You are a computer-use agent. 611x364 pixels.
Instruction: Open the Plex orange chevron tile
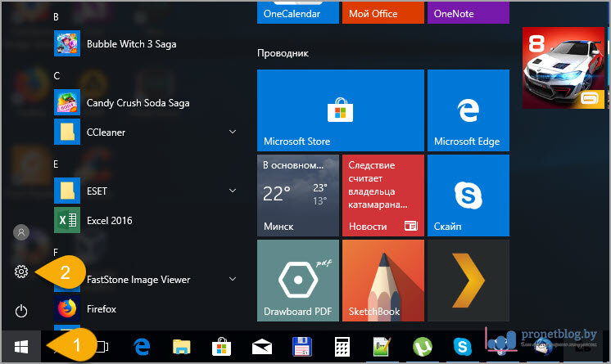[x=468, y=281]
